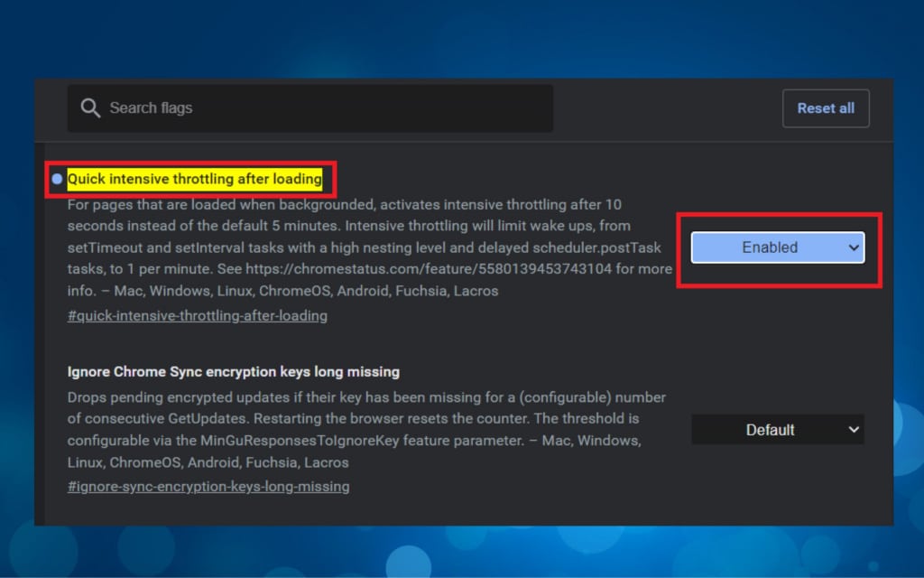Click the blue desktop wallpaper above the window
924x578 pixels.
[462, 38]
